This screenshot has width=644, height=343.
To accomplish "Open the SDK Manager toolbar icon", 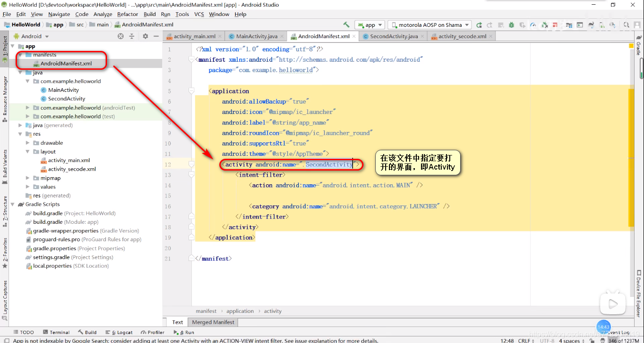I will 612,25.
